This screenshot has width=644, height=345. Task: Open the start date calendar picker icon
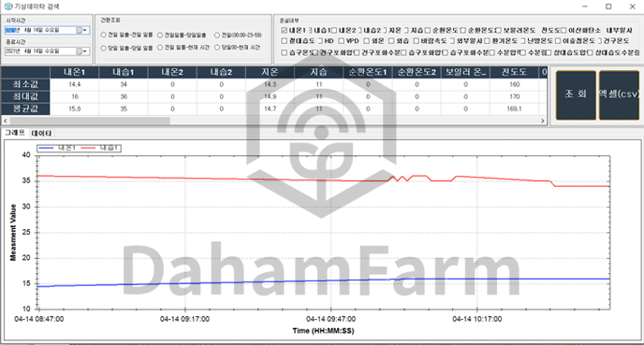coord(80,30)
